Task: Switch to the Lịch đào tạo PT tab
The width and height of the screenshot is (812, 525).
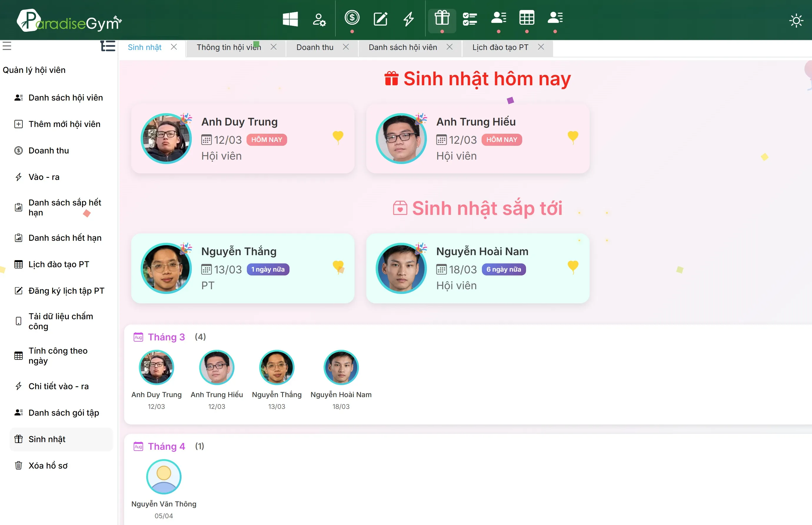Action: pos(500,47)
